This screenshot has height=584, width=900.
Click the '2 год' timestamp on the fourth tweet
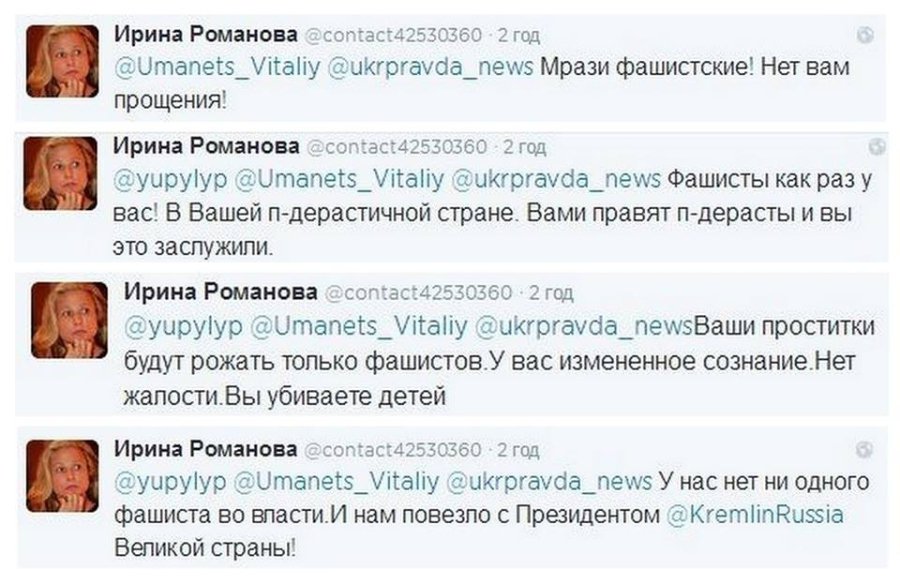point(518,448)
